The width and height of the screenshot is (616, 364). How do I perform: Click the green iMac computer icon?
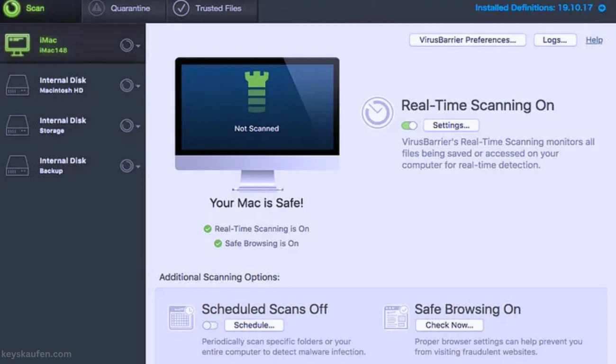[x=17, y=45]
